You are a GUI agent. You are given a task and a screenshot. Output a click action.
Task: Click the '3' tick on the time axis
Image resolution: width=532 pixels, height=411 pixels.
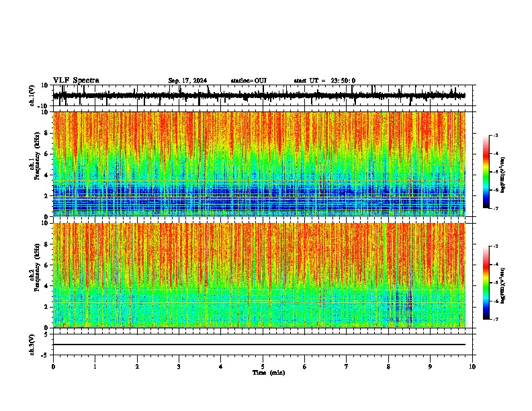pos(179,367)
